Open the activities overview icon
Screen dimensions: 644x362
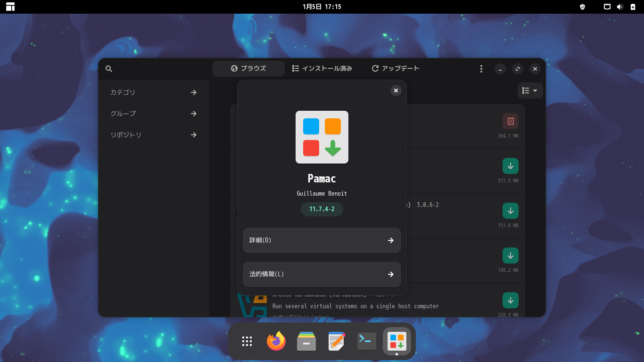tap(10, 7)
